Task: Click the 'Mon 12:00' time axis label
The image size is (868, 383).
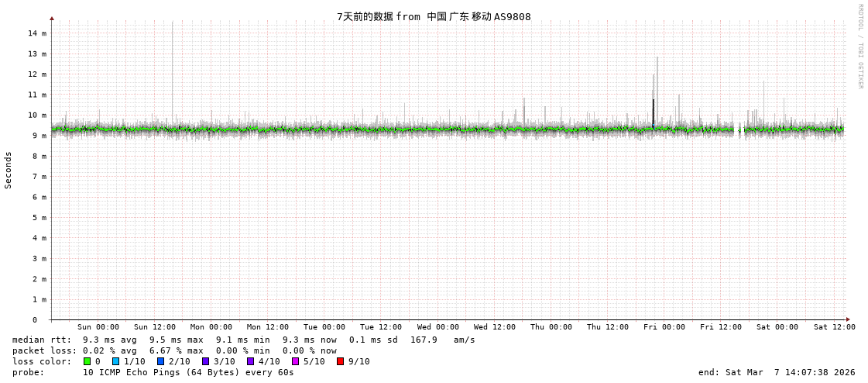Action: pyautogui.click(x=268, y=327)
